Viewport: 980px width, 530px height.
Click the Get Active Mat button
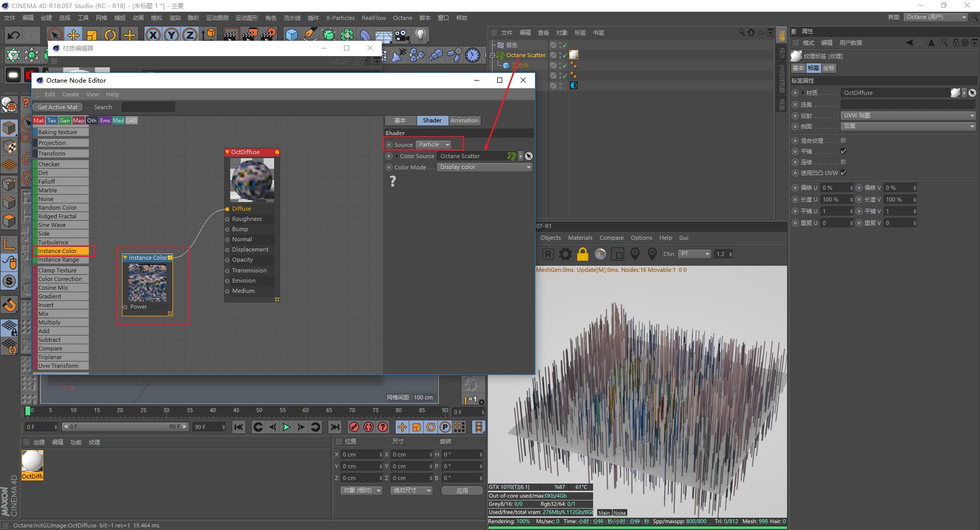coord(58,107)
